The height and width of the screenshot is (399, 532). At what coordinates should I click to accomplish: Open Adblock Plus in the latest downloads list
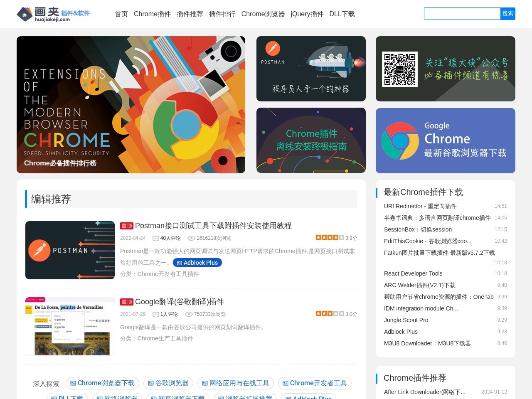coord(401,332)
